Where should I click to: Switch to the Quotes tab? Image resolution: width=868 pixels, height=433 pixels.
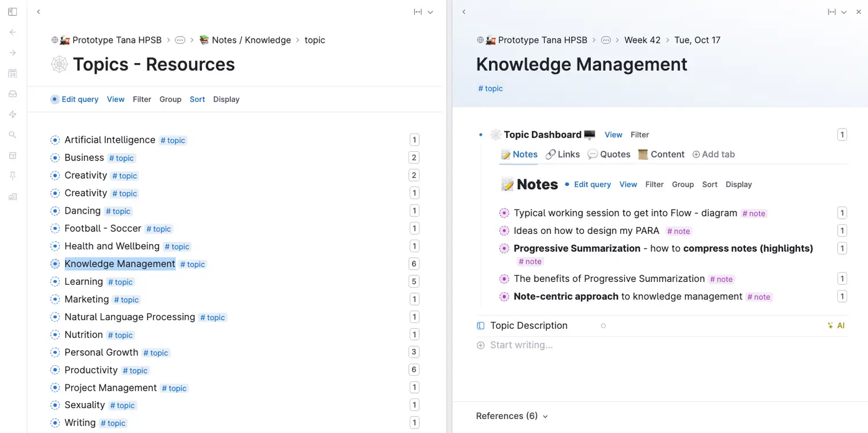pyautogui.click(x=609, y=155)
